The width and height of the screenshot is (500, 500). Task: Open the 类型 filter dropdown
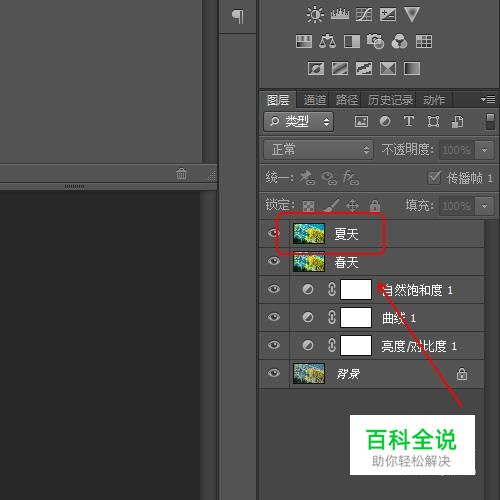tap(299, 122)
